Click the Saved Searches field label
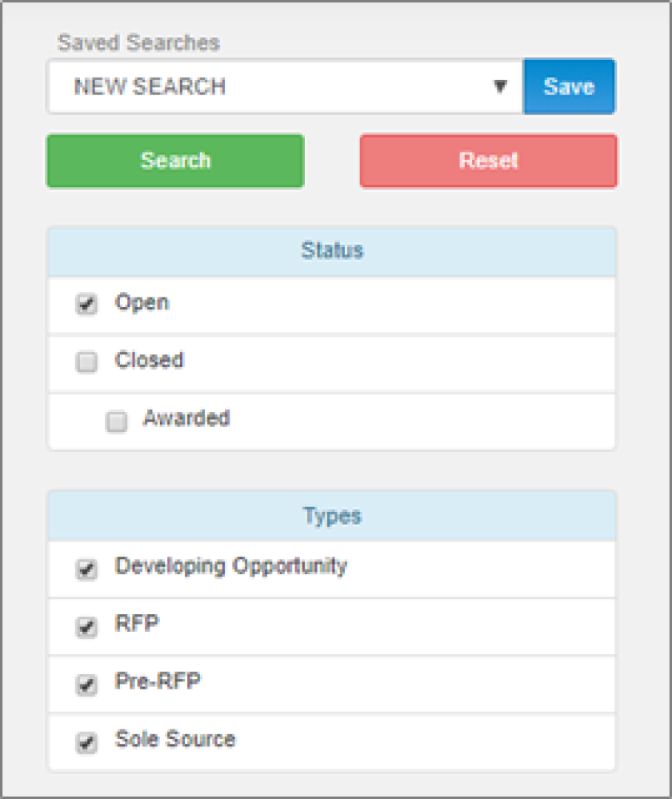The width and height of the screenshot is (672, 799). point(138,42)
